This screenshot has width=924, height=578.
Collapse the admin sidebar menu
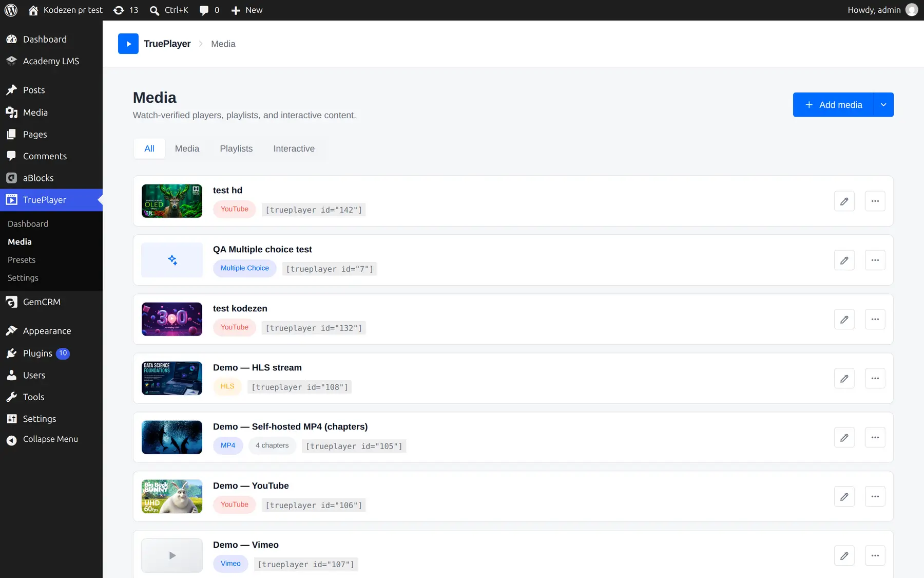(51, 439)
